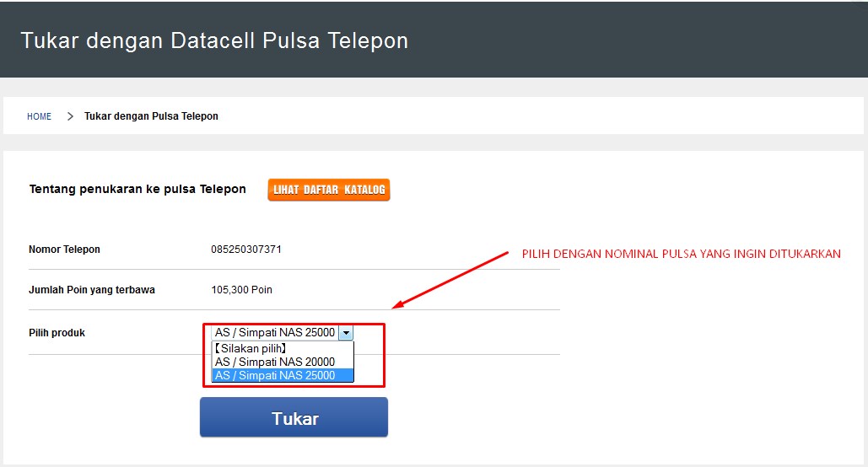The width and height of the screenshot is (868, 467).
Task: Open the LIHAT DAFTAR KATALOG button
Action: [329, 190]
